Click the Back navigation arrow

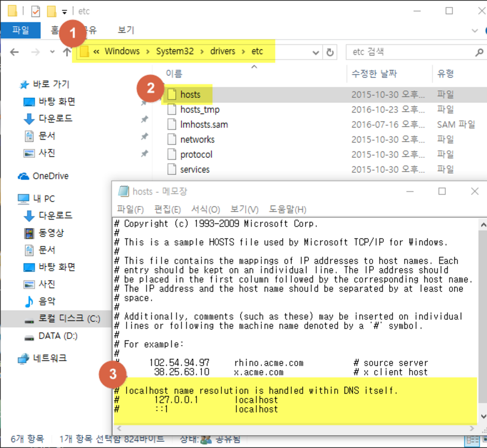(15, 52)
